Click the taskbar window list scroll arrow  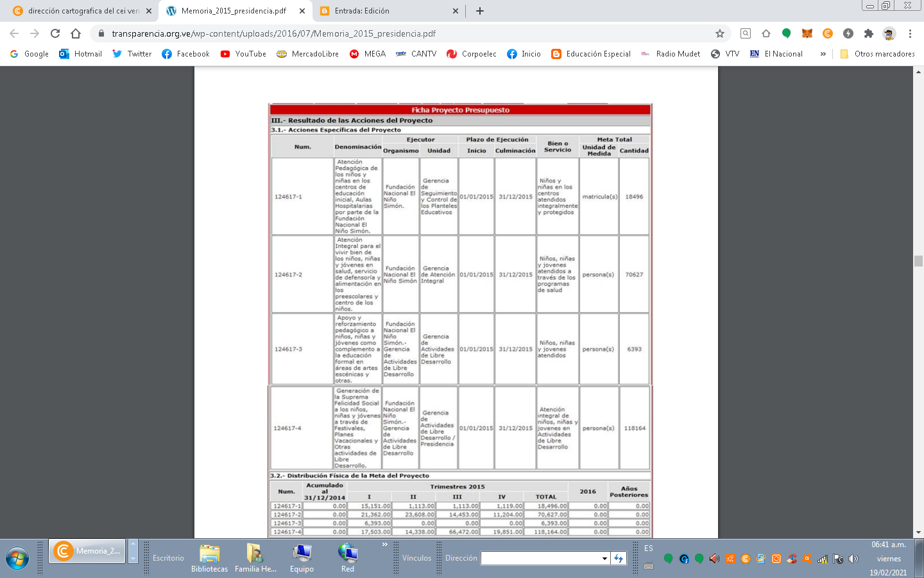[x=133, y=552]
